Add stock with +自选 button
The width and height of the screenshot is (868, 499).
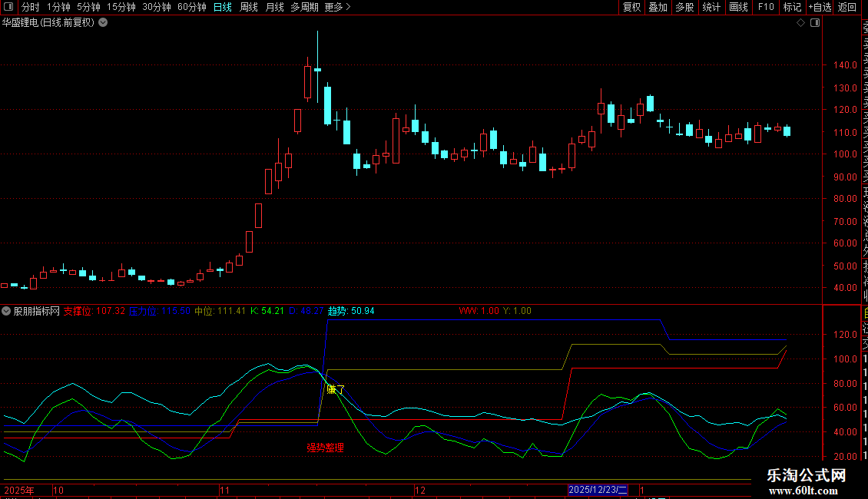pos(820,7)
